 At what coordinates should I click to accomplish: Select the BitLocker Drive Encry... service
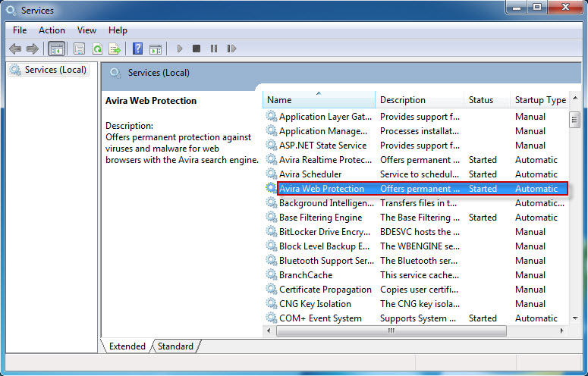point(417,232)
